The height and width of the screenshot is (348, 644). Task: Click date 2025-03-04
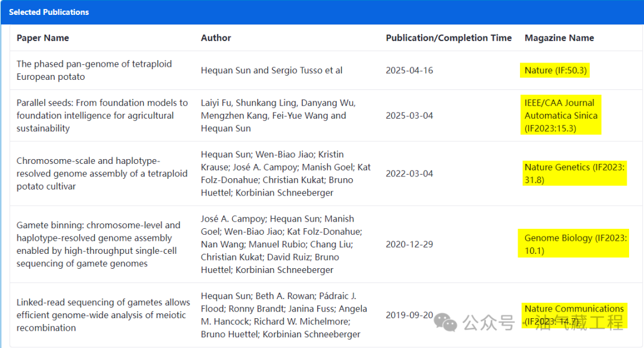coord(410,116)
